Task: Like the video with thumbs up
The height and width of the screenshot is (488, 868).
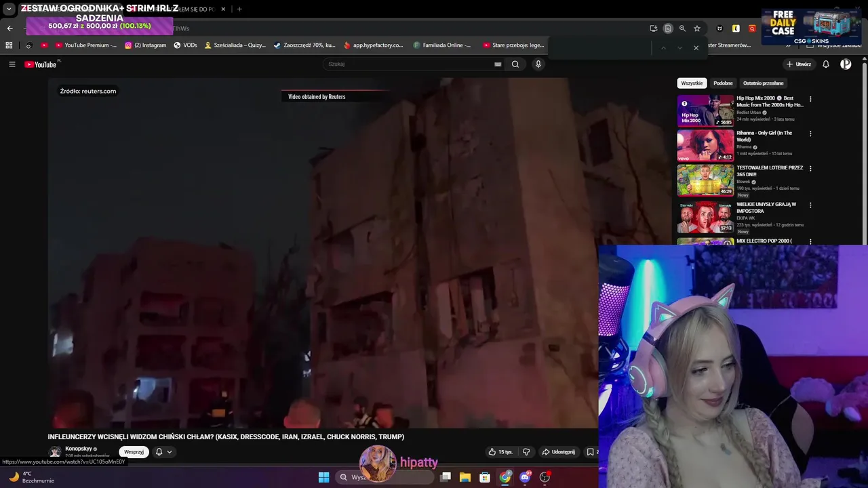Action: [x=500, y=452]
